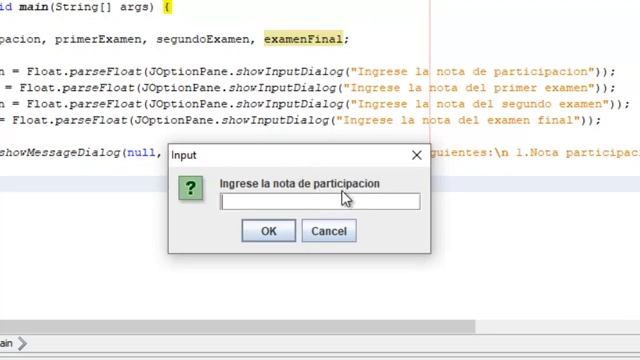
Task: Click string "Ingrese la nota del segundo examen"
Action: 480,104
